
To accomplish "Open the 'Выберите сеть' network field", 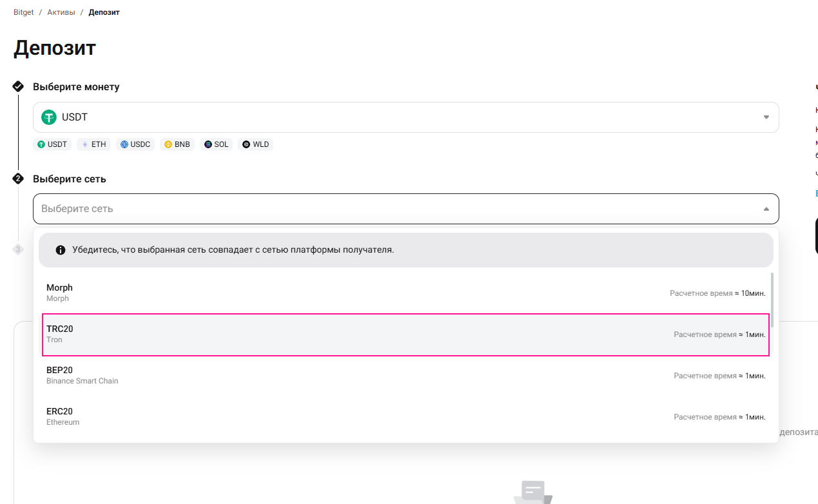I will pyautogui.click(x=387, y=209).
